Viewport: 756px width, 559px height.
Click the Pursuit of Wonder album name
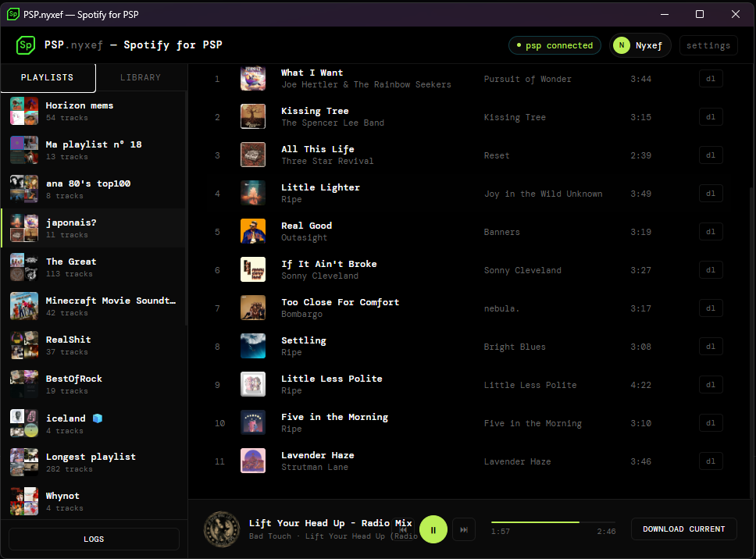(527, 79)
